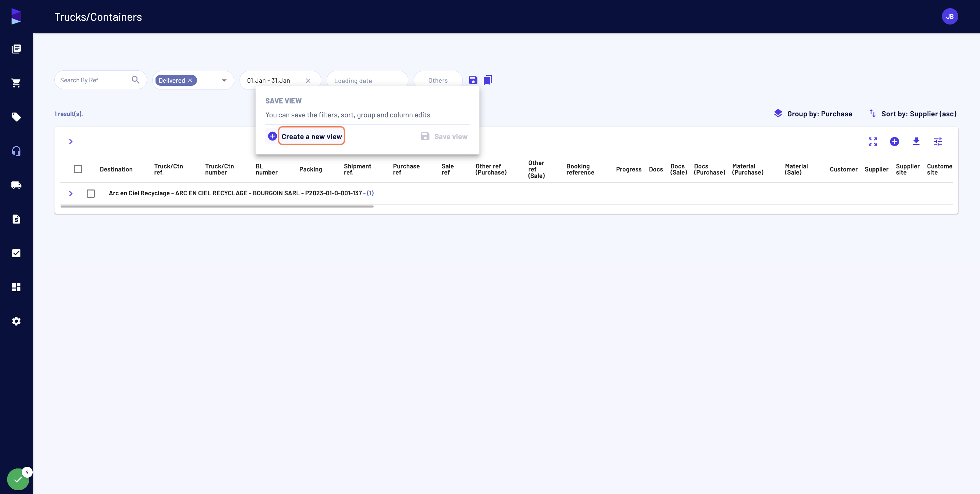This screenshot has width=980, height=494.
Task: Click the horizontal table scrollbar
Action: [217, 206]
